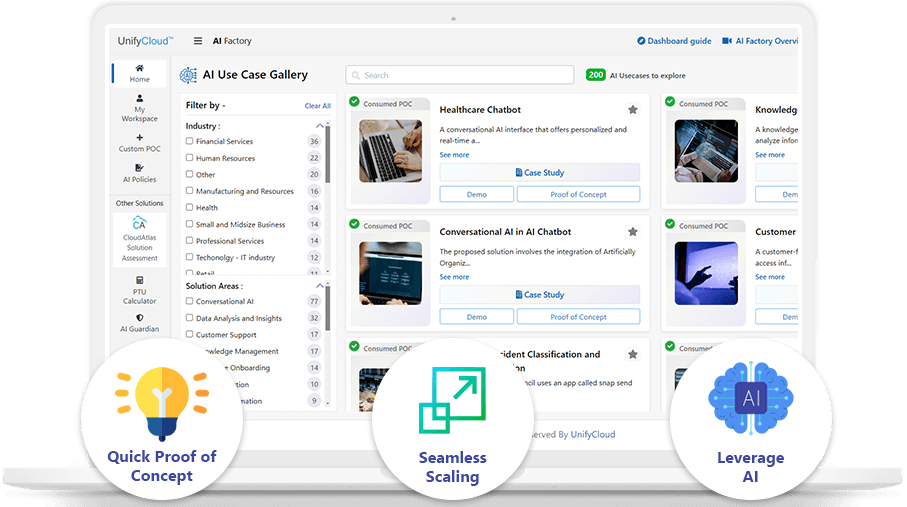Favorite Conversational AI in AI Chatbot star

(633, 232)
